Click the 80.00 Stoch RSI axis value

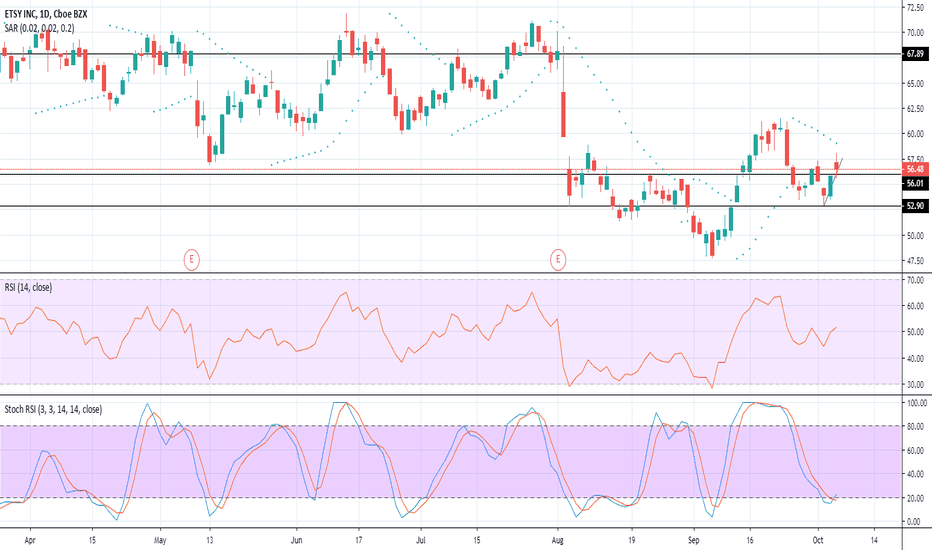pyautogui.click(x=915, y=426)
